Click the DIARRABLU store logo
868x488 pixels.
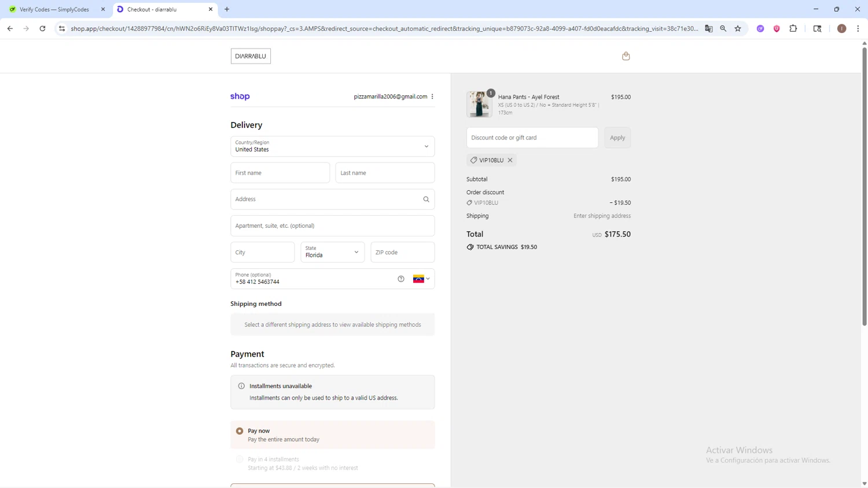251,56
